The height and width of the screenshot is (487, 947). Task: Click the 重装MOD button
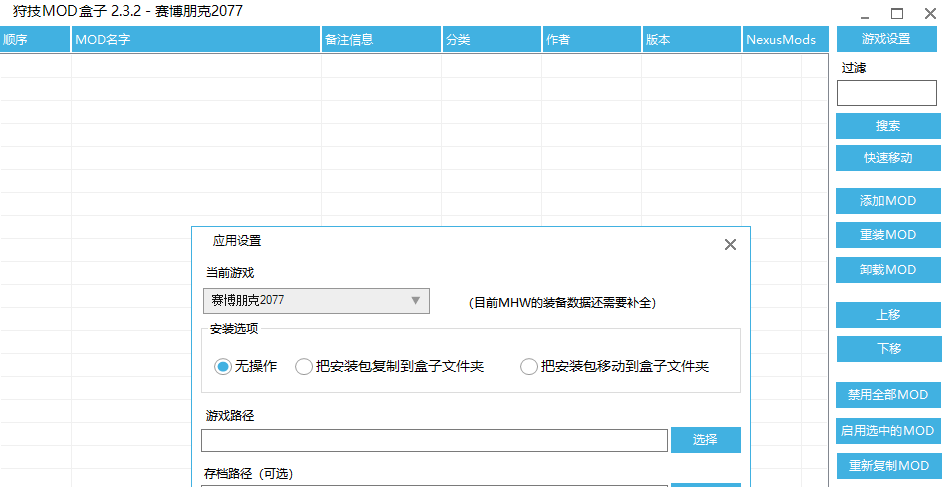tap(888, 234)
